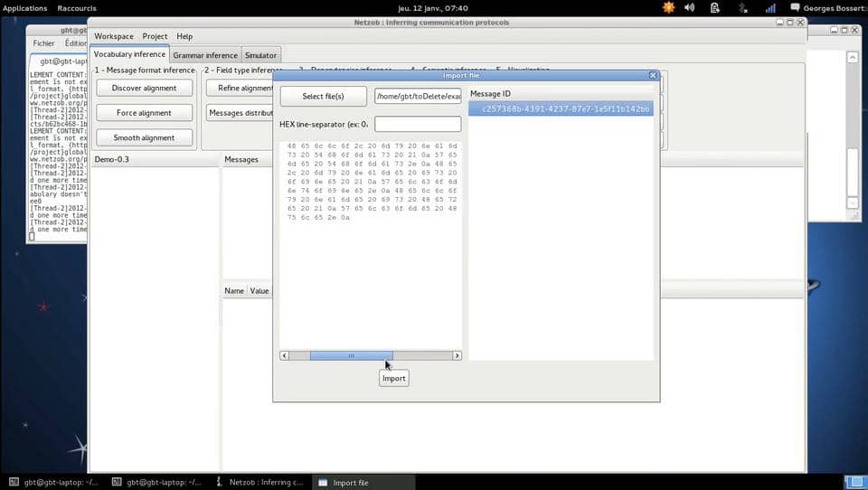Close the Import file dialog
This screenshot has width=868, height=490.
(x=653, y=75)
